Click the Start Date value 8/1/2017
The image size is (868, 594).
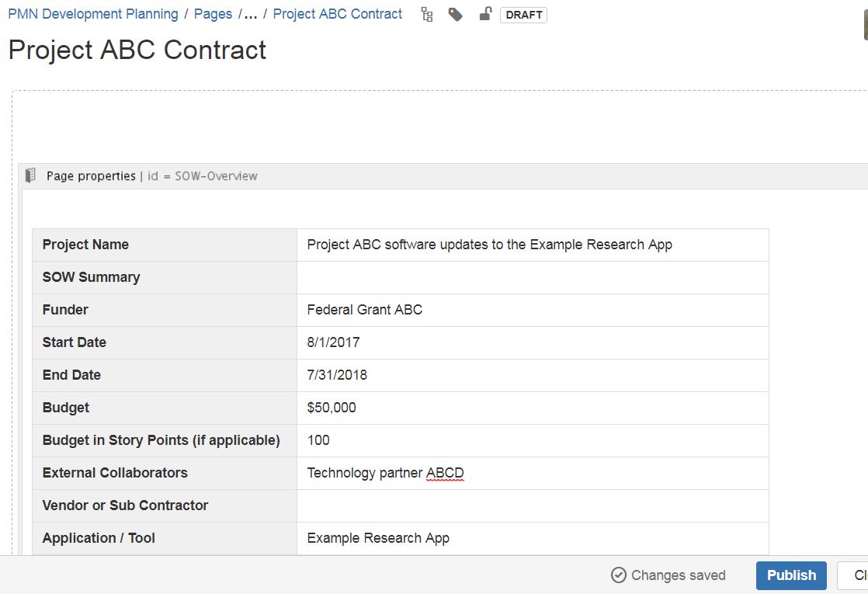click(x=334, y=342)
